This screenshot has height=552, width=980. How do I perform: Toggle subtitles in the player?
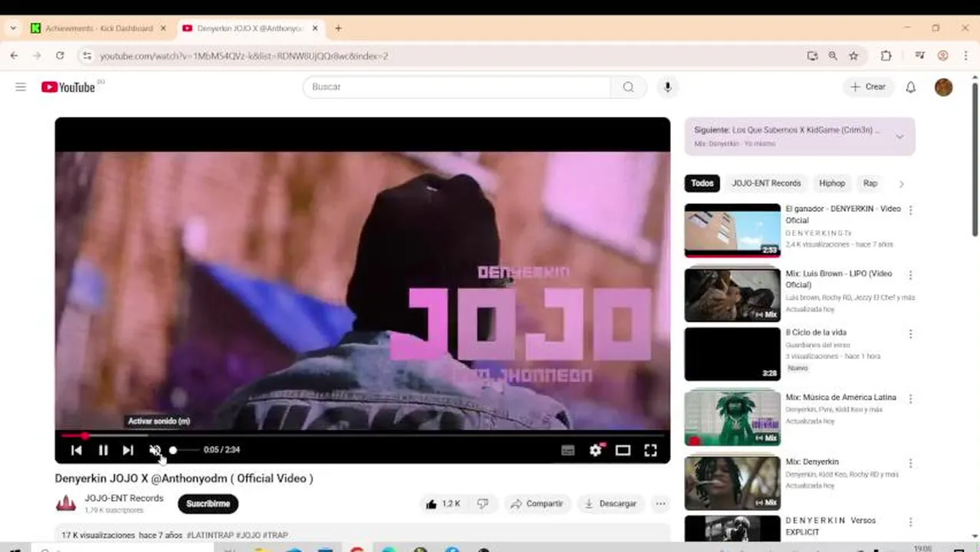click(x=567, y=451)
